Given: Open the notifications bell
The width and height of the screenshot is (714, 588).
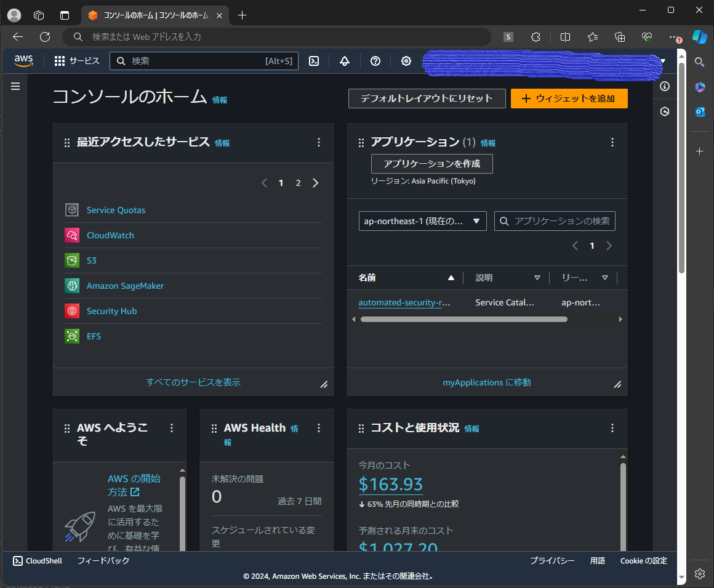Looking at the screenshot, I should [x=345, y=61].
